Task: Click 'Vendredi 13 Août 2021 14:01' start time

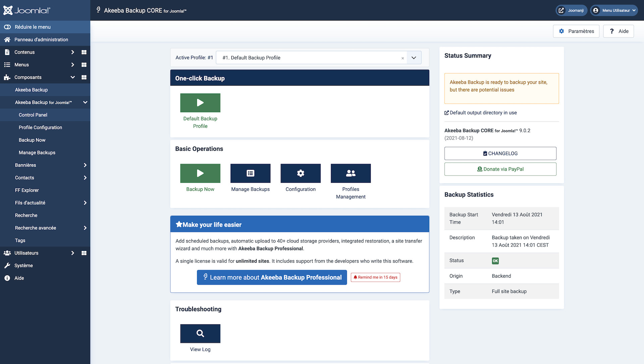Action: (517, 218)
